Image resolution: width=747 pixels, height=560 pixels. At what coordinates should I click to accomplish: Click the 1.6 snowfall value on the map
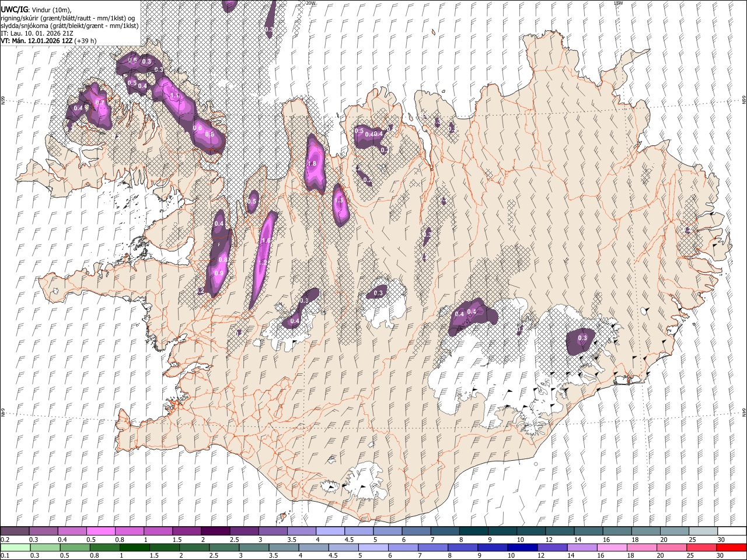pos(266,240)
